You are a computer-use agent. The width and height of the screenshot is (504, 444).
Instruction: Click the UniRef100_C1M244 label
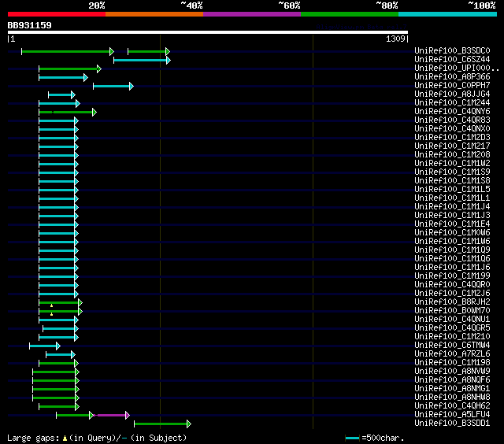click(452, 103)
